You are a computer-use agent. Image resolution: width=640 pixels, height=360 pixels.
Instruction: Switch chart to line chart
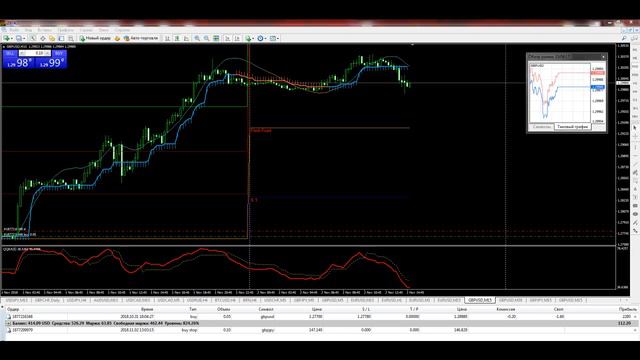tap(186, 38)
